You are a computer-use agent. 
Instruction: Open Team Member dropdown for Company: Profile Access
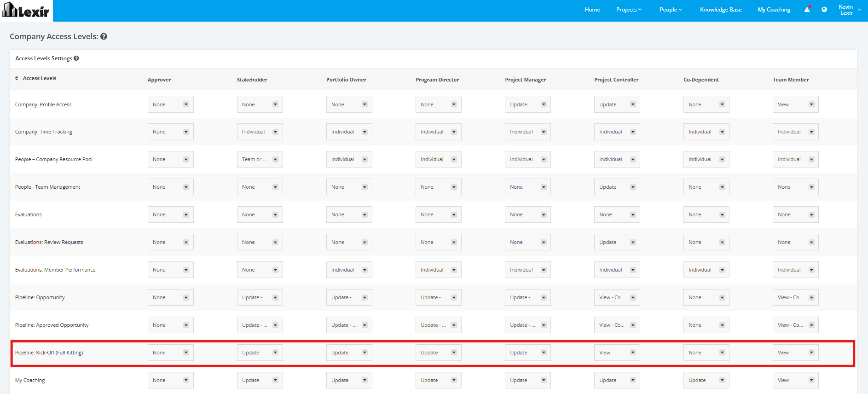point(796,104)
